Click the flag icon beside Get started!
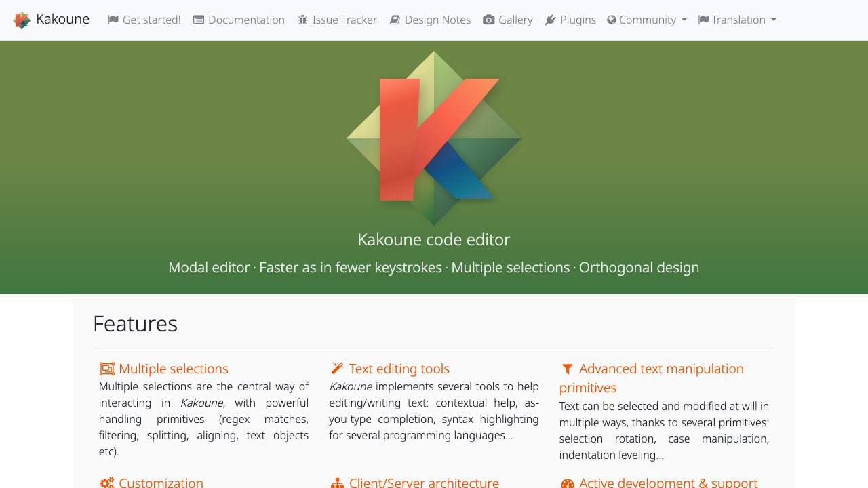The image size is (868, 488). pyautogui.click(x=113, y=20)
